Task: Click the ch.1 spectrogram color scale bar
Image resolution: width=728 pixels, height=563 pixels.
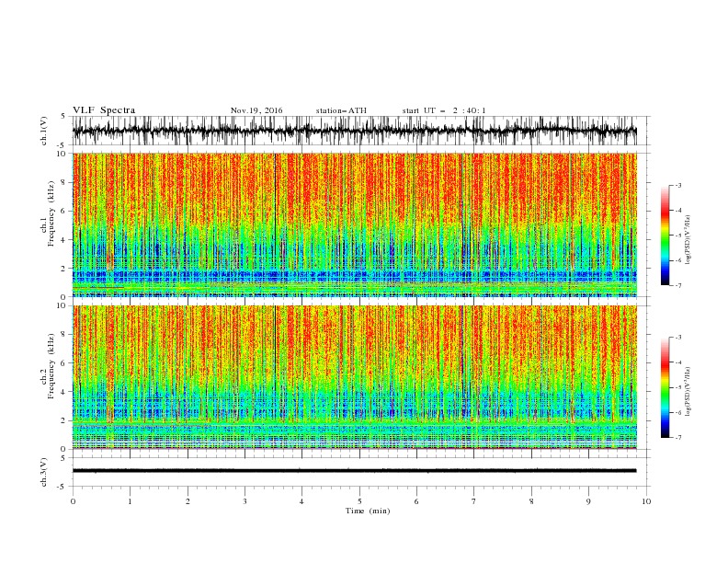Action: [x=665, y=236]
